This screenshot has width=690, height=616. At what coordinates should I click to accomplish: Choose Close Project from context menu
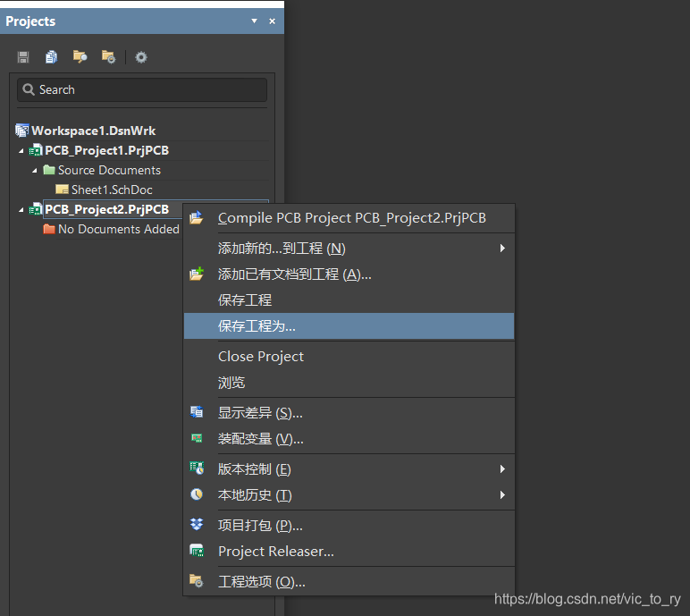point(349,356)
